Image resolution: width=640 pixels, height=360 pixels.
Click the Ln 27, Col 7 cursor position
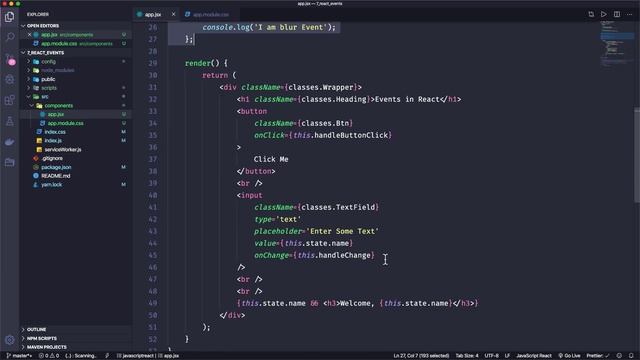tap(421, 356)
